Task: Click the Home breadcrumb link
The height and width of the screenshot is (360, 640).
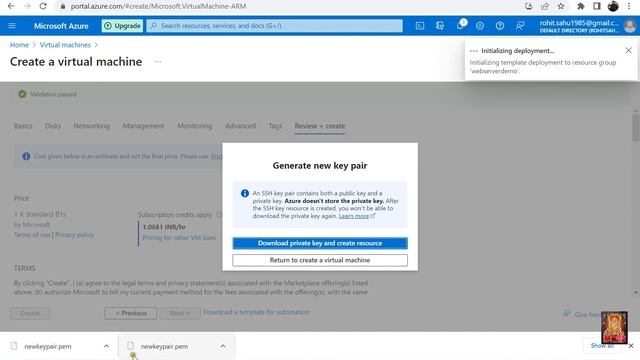Action: tap(19, 45)
